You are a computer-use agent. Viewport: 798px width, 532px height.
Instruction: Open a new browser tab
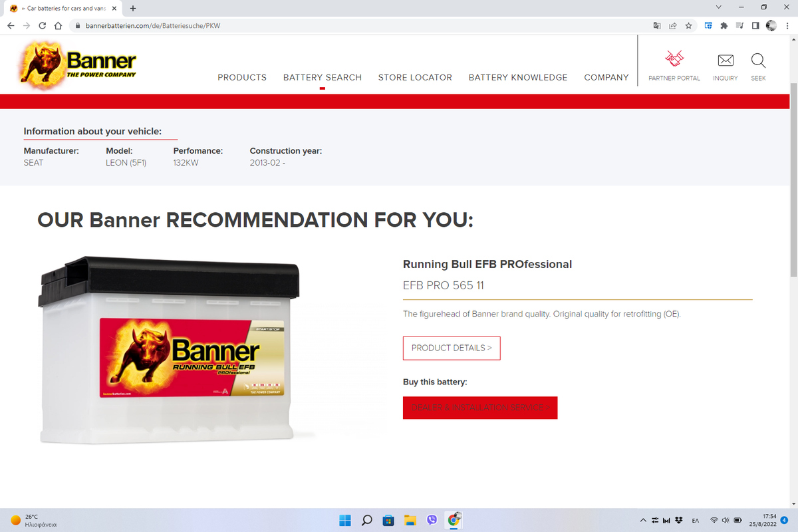133,8
